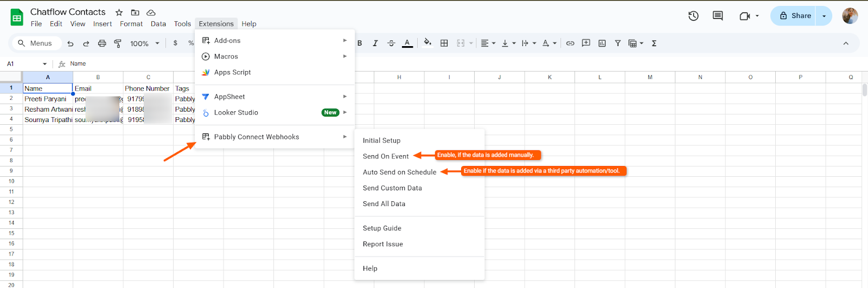Click the move to folder icon

pyautogui.click(x=135, y=12)
